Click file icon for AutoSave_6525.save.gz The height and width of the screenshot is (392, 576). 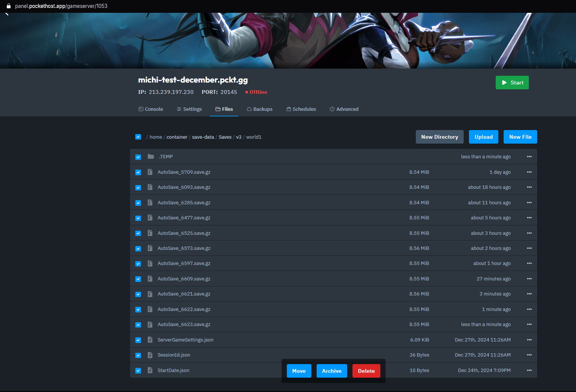click(x=150, y=233)
